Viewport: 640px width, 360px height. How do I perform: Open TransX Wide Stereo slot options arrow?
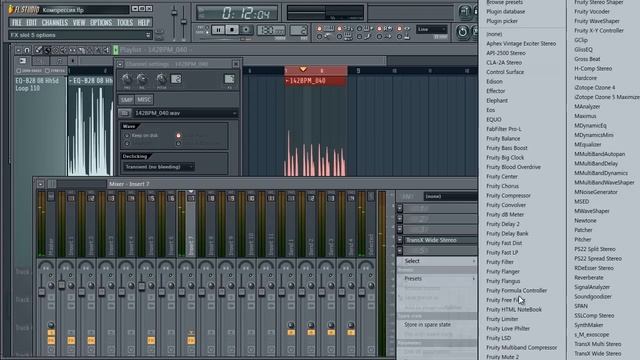(400, 240)
